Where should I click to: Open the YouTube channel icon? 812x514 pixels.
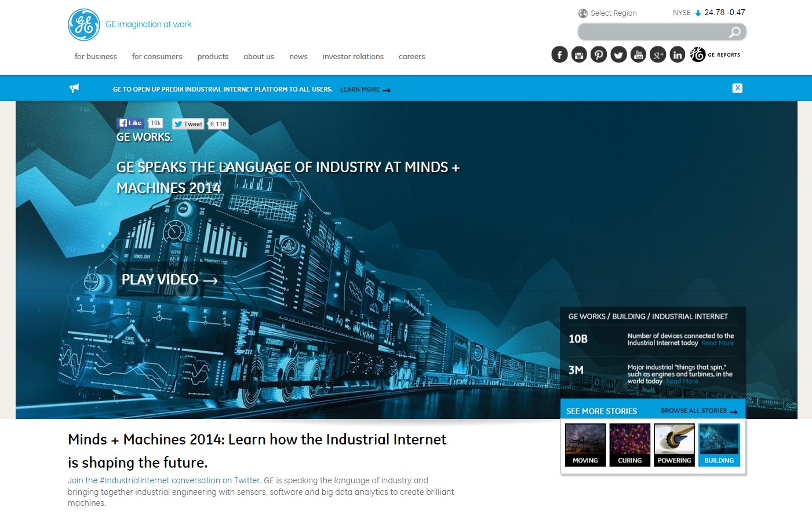[x=638, y=54]
